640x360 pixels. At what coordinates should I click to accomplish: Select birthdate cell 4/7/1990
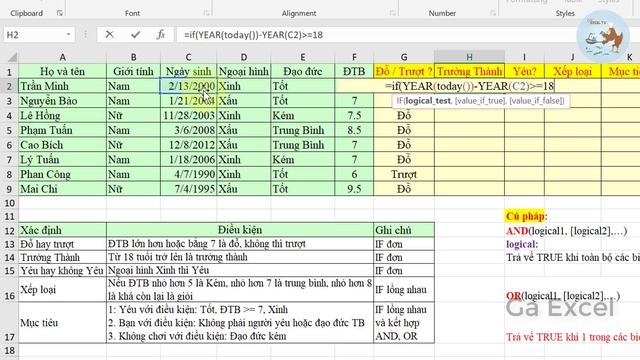click(188, 174)
